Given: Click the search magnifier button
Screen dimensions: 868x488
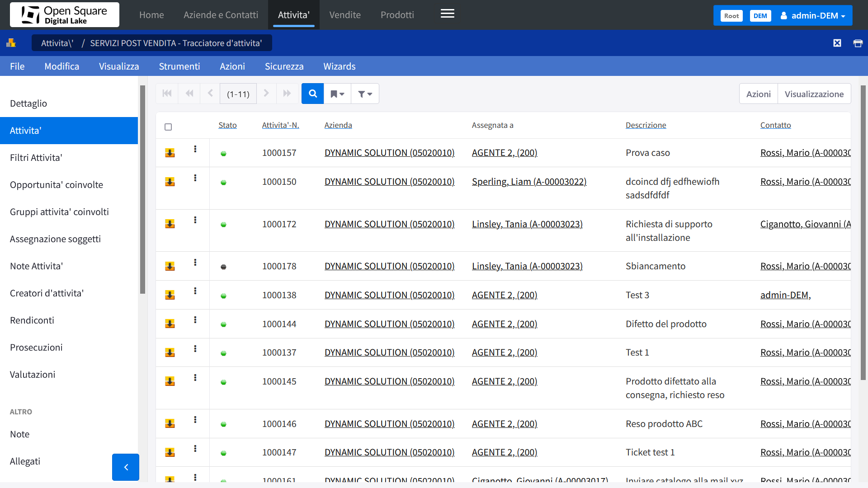Looking at the screenshot, I should 312,94.
